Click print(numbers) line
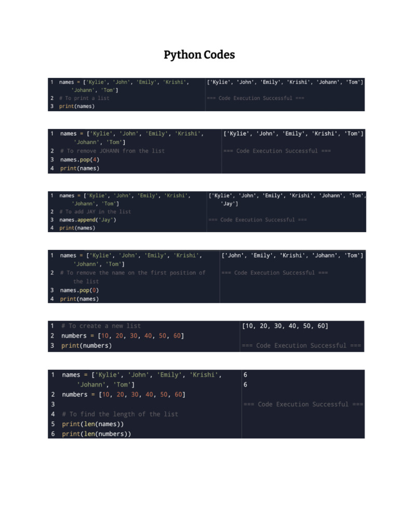 (x=87, y=345)
